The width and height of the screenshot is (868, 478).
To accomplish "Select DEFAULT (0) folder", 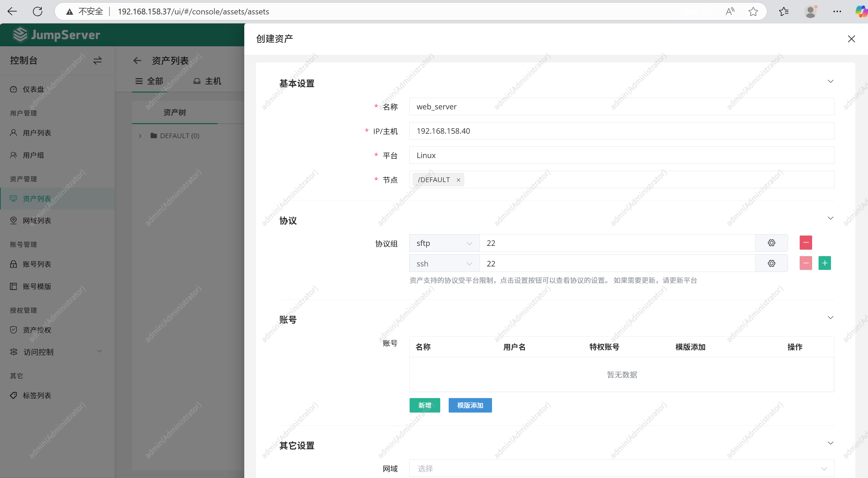I will 175,136.
